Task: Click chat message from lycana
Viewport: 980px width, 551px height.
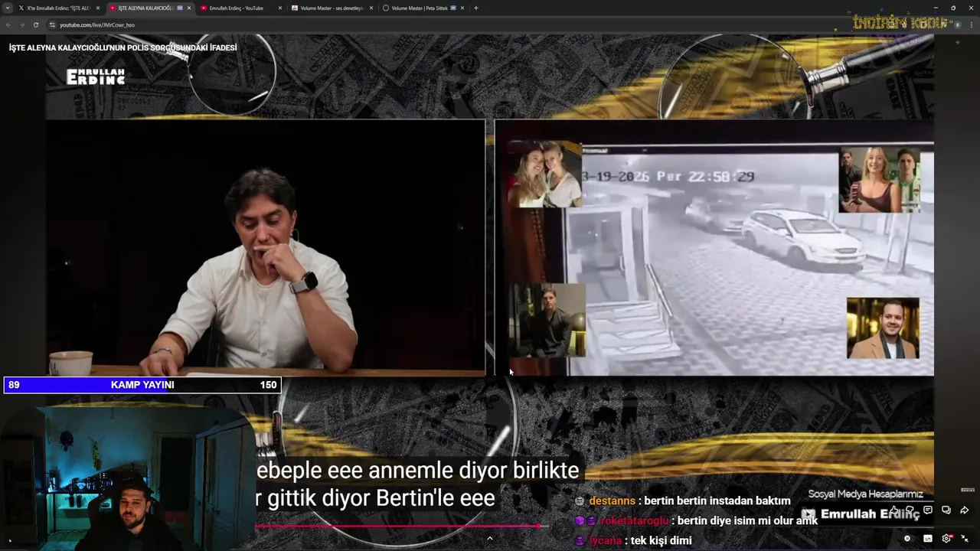Action: tap(634, 540)
